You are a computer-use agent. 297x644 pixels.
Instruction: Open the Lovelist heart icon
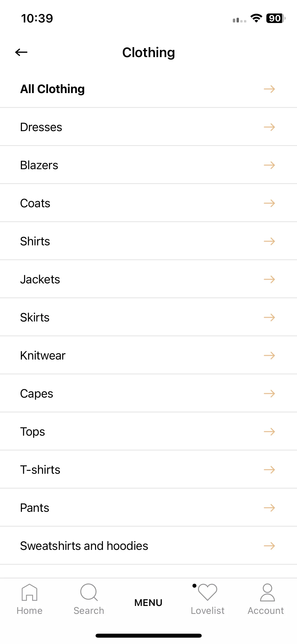pyautogui.click(x=208, y=592)
